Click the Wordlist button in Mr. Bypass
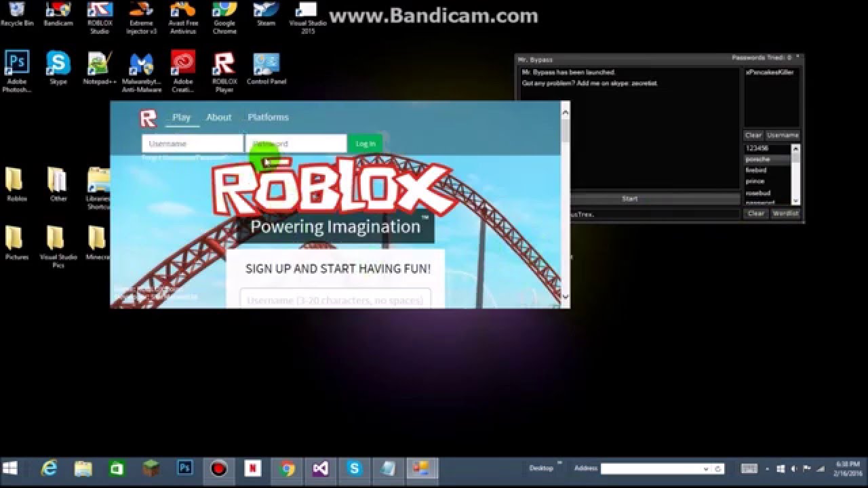Image resolution: width=868 pixels, height=488 pixels. click(x=785, y=213)
